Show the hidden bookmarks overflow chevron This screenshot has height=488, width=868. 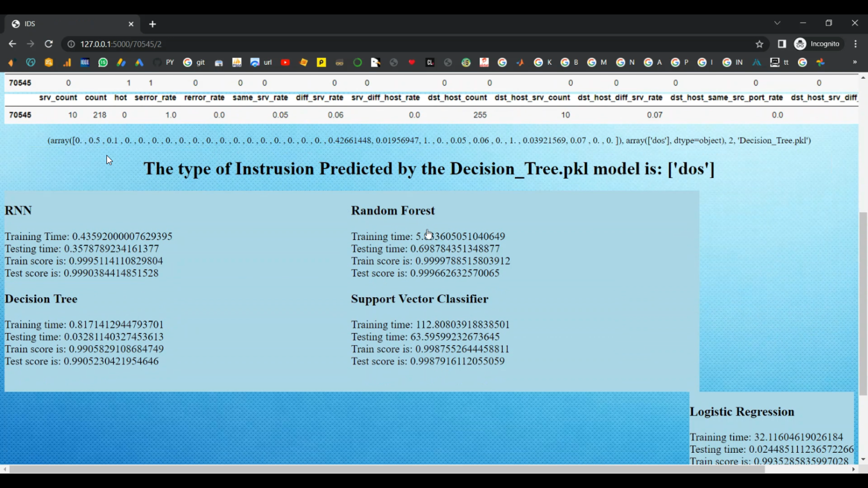point(855,62)
